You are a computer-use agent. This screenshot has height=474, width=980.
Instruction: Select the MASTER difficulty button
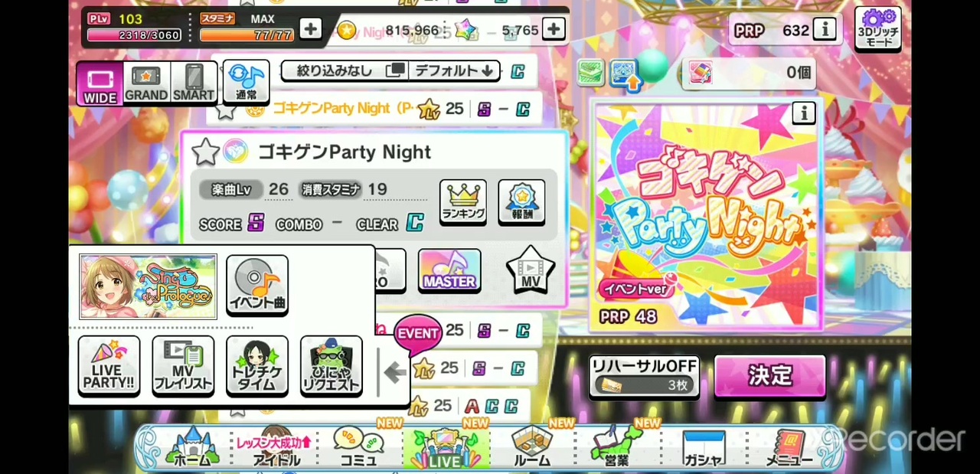449,270
